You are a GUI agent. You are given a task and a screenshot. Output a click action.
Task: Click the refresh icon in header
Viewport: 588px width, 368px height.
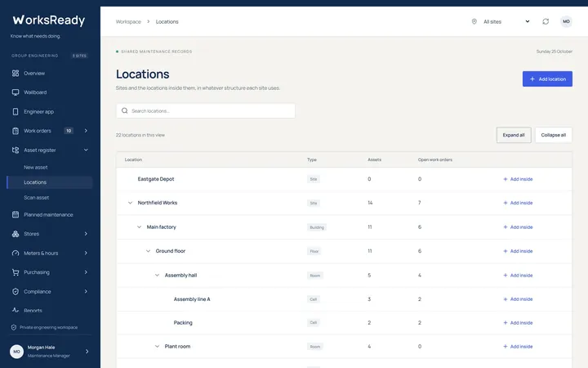point(546,21)
